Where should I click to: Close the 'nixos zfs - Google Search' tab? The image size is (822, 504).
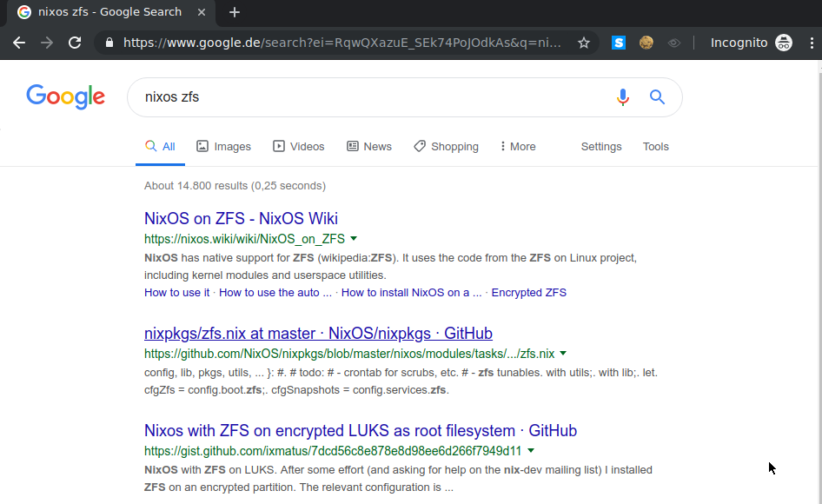(x=202, y=12)
